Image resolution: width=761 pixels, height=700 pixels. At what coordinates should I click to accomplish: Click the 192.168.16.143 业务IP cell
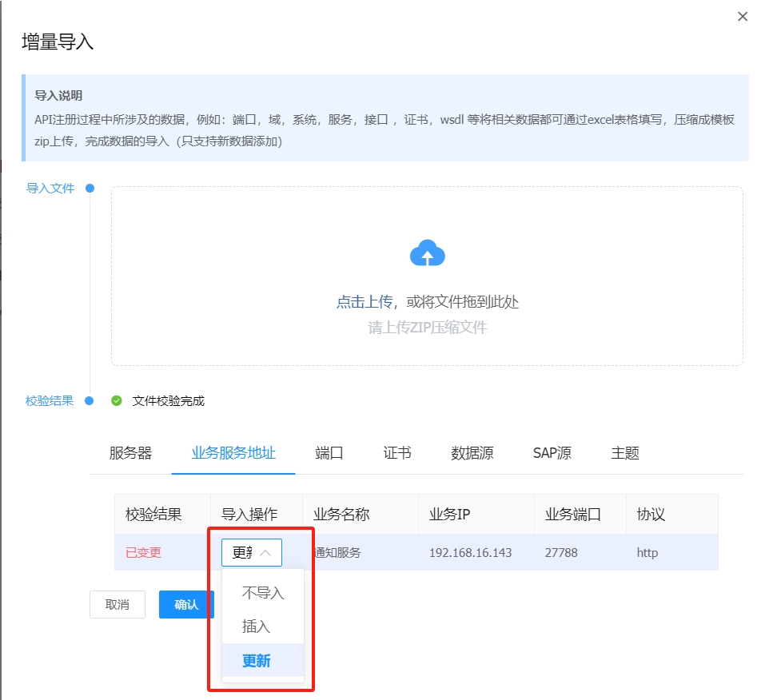click(470, 553)
